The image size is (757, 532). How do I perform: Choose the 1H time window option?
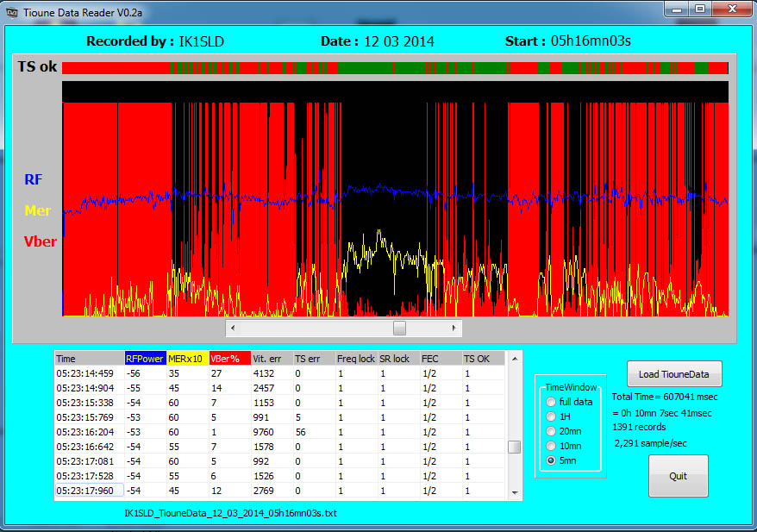pyautogui.click(x=550, y=416)
